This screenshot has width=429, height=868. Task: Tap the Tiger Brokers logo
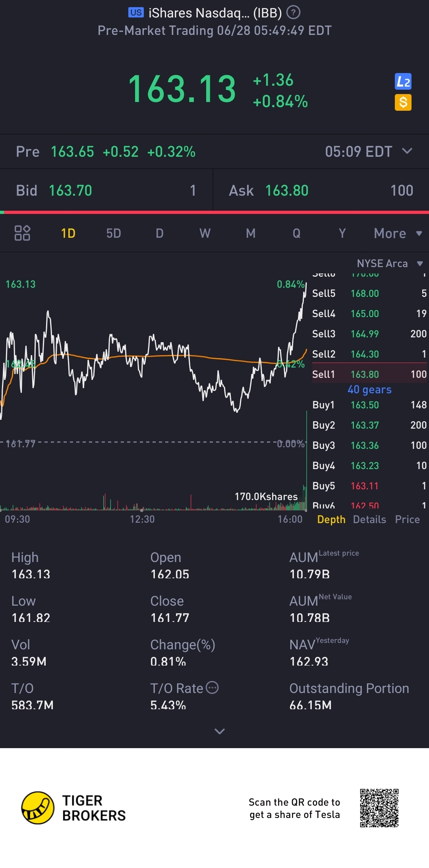click(x=73, y=808)
